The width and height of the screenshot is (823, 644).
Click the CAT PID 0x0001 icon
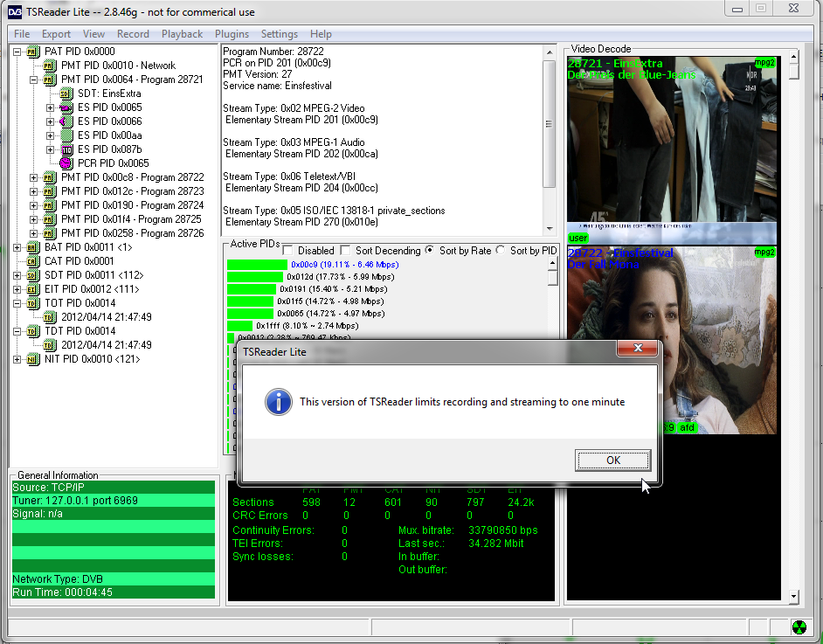pos(32,261)
